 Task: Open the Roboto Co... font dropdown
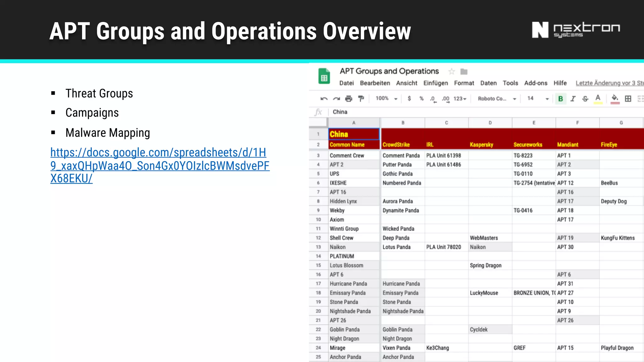pos(497,99)
